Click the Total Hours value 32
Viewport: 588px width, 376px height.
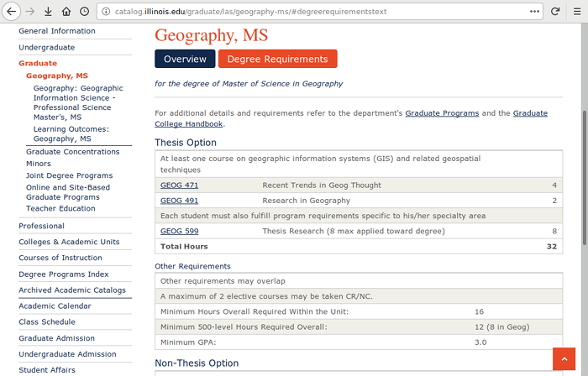[x=552, y=247]
